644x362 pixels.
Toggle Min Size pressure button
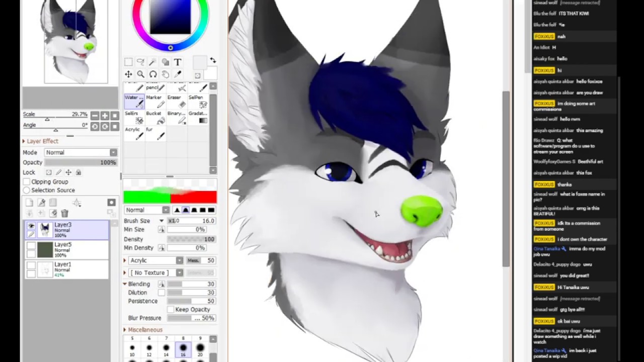(162, 229)
